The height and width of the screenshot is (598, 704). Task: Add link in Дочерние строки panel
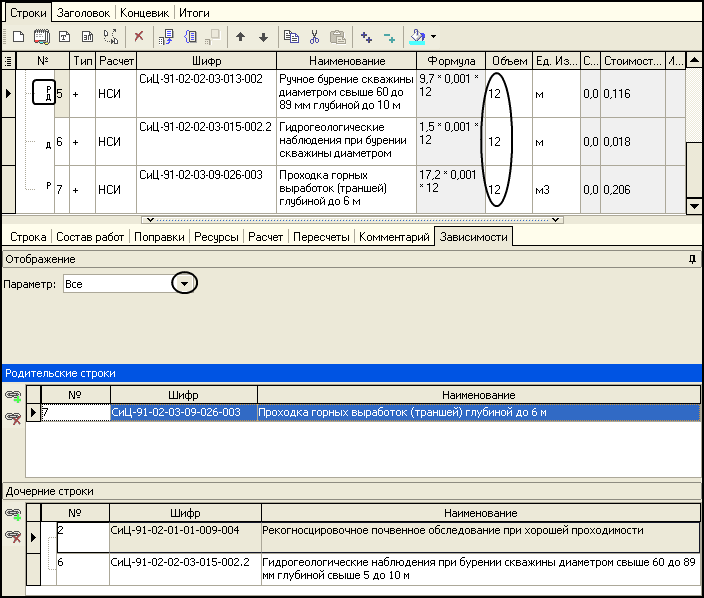13,514
